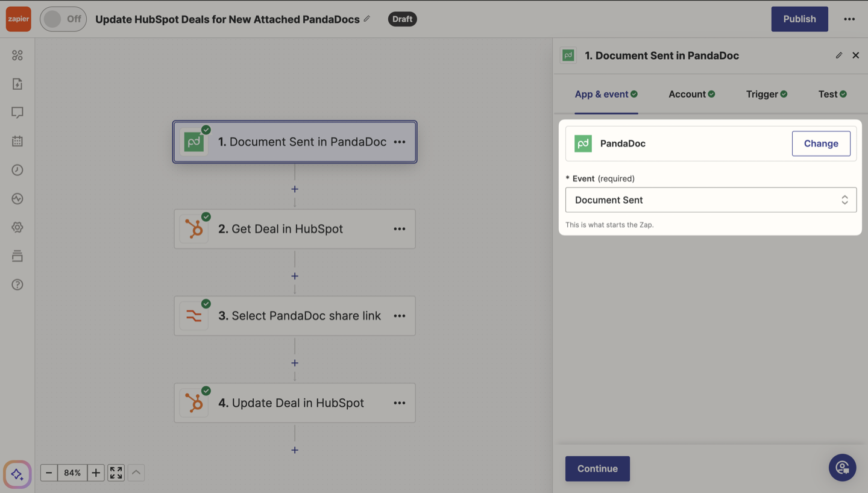Open the Zap history clock icon
868x493 pixels.
(x=17, y=170)
